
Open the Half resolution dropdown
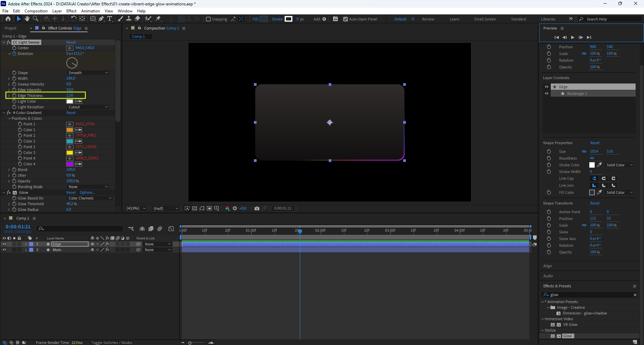[x=166, y=208]
